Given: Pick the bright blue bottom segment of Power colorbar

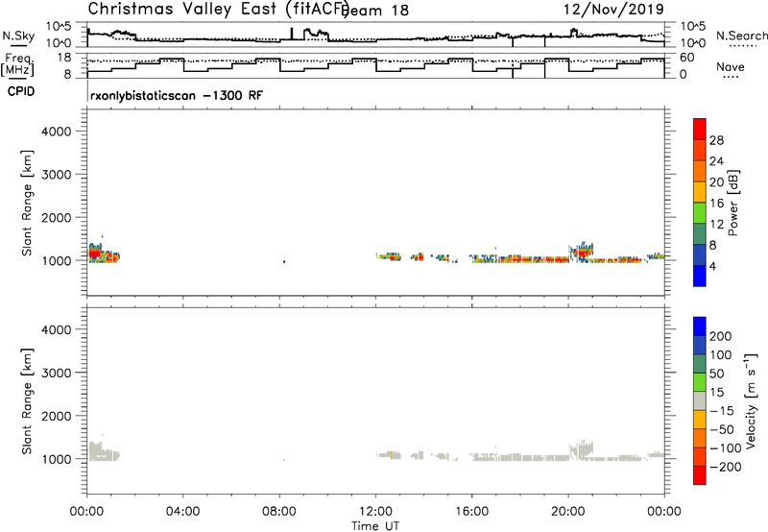Looking at the screenshot, I should 700,276.
